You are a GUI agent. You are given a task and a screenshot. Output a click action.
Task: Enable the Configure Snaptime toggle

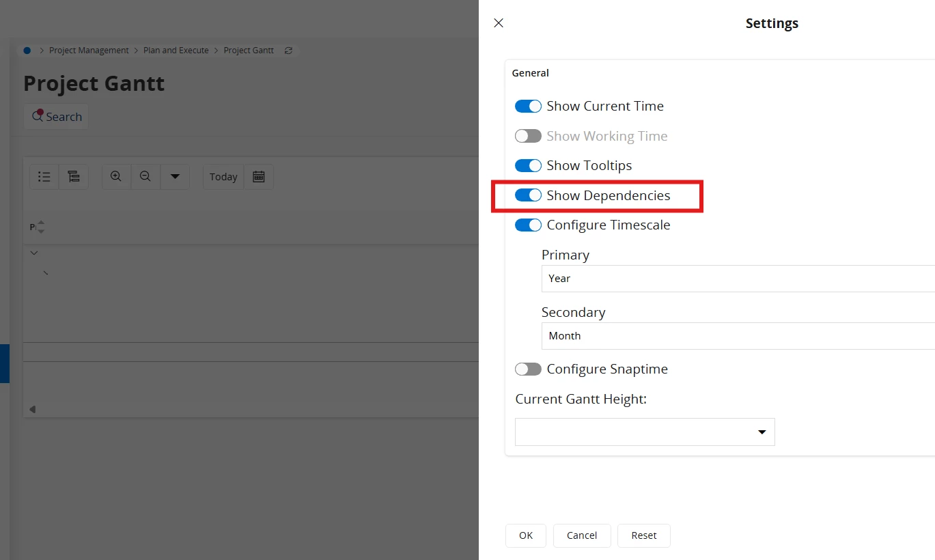point(528,369)
